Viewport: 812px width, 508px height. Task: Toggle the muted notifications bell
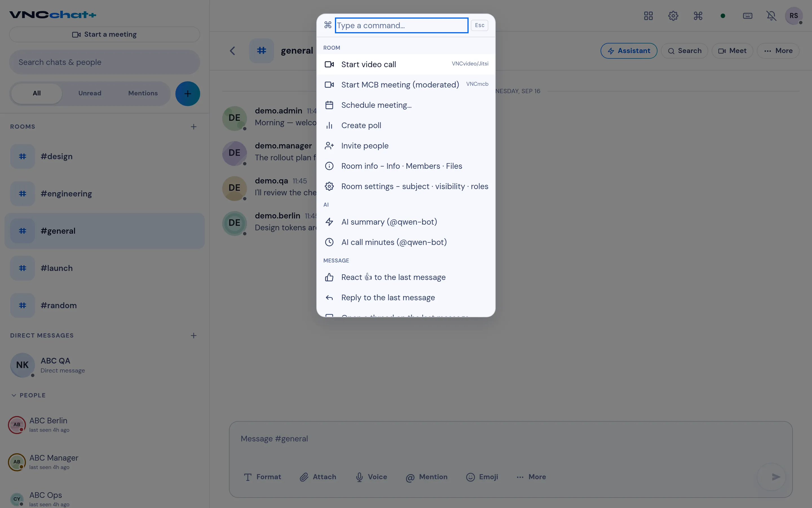771,16
